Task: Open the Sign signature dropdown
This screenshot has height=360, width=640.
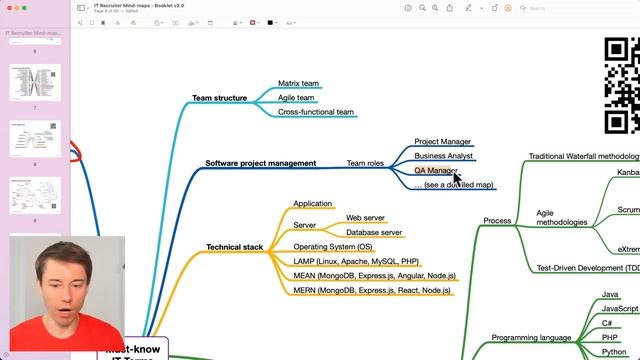Action: click(193, 23)
